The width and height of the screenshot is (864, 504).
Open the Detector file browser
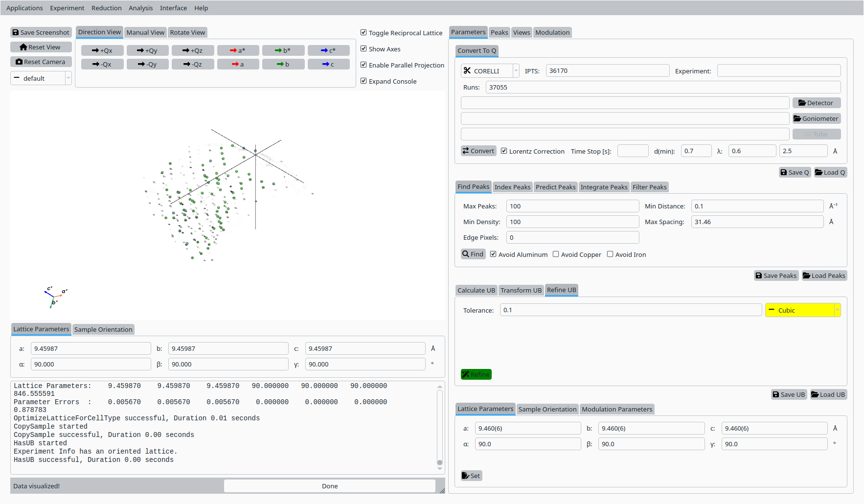pyautogui.click(x=816, y=103)
